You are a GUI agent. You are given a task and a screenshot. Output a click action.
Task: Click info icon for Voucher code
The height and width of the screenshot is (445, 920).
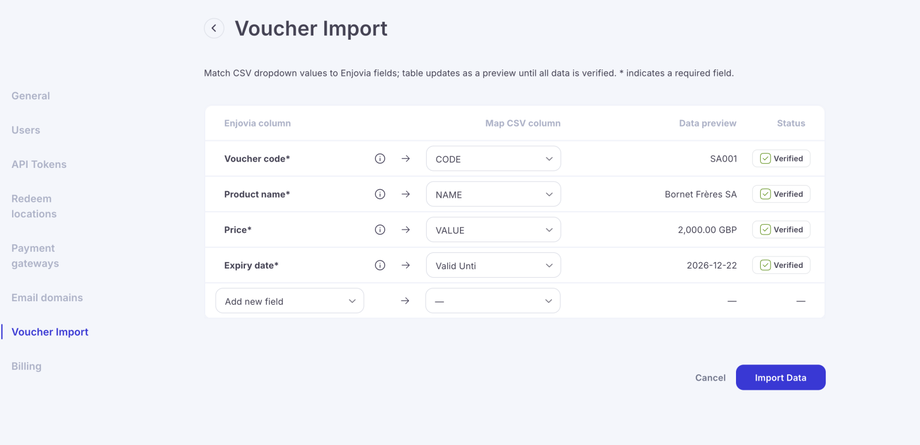click(380, 159)
